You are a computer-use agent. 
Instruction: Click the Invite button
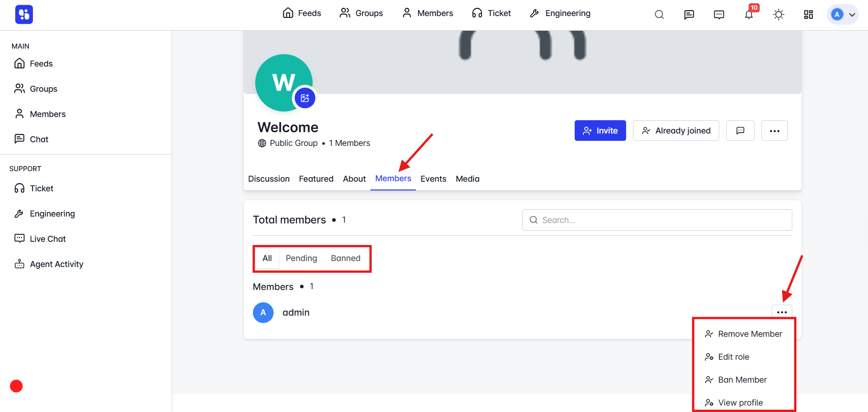600,131
